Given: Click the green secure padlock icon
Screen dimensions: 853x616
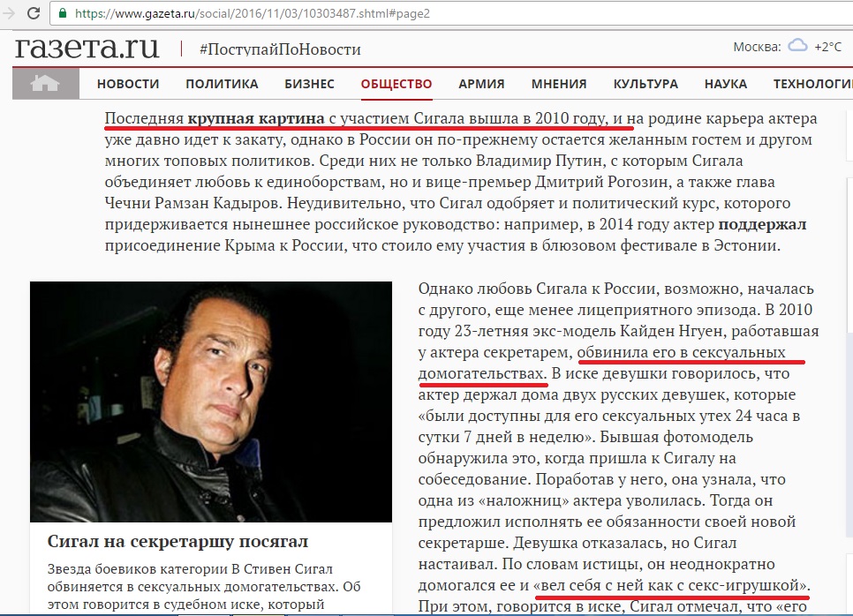Looking at the screenshot, I should [63, 13].
